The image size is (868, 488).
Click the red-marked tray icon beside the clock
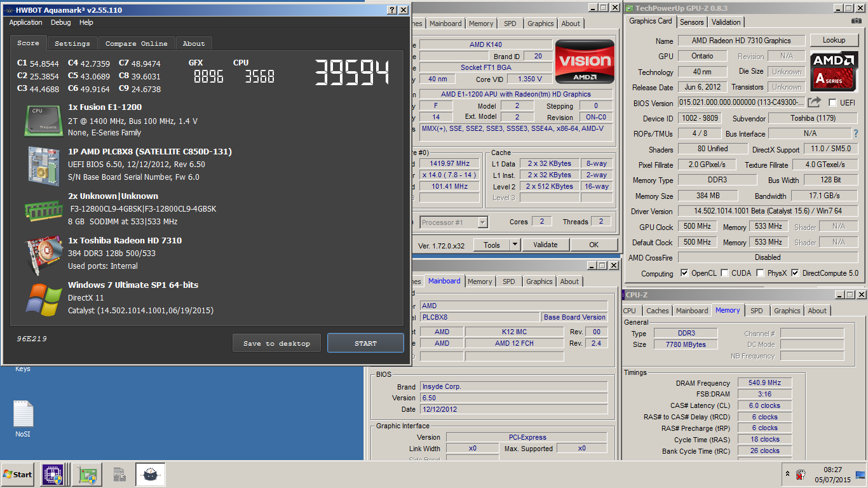pyautogui.click(x=801, y=474)
